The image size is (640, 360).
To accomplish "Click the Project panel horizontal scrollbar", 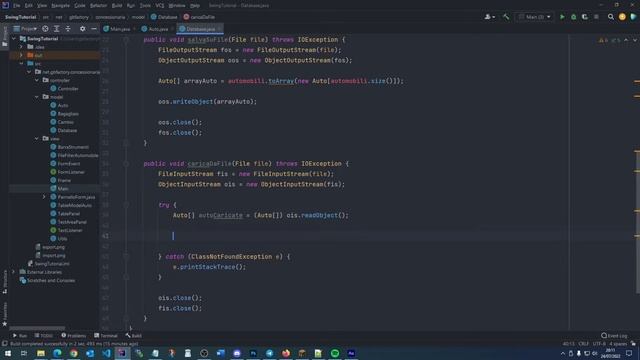I will (x=37, y=328).
